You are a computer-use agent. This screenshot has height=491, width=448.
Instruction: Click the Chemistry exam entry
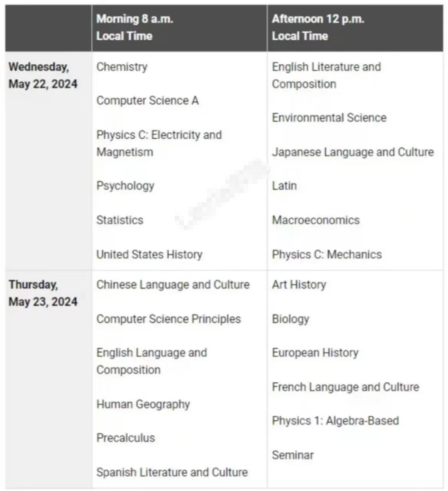click(122, 67)
